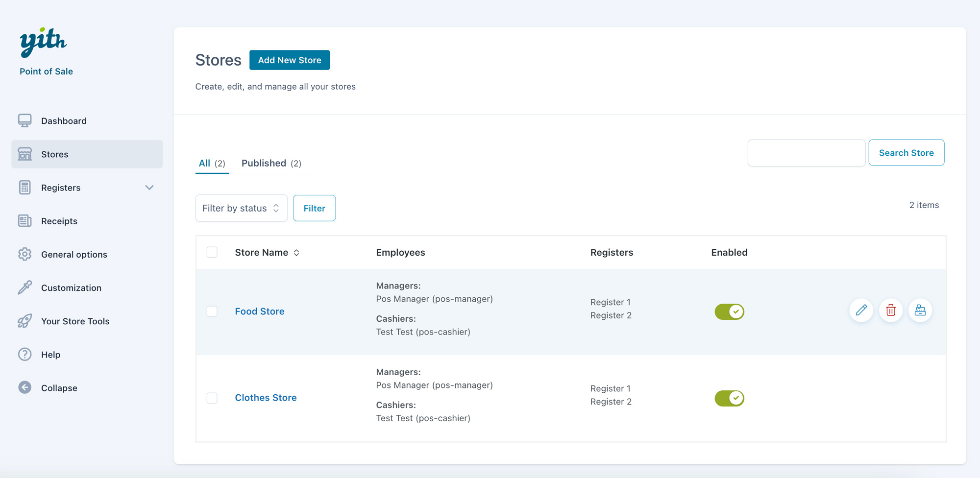Open the Clothes Store link

(266, 398)
